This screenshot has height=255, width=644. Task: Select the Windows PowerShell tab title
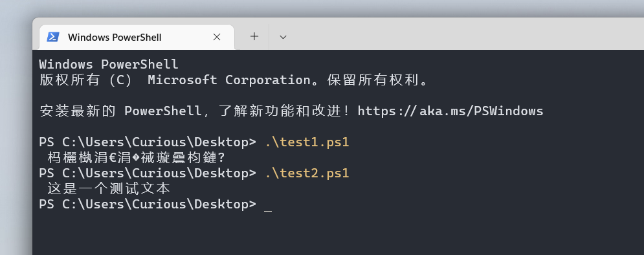115,38
